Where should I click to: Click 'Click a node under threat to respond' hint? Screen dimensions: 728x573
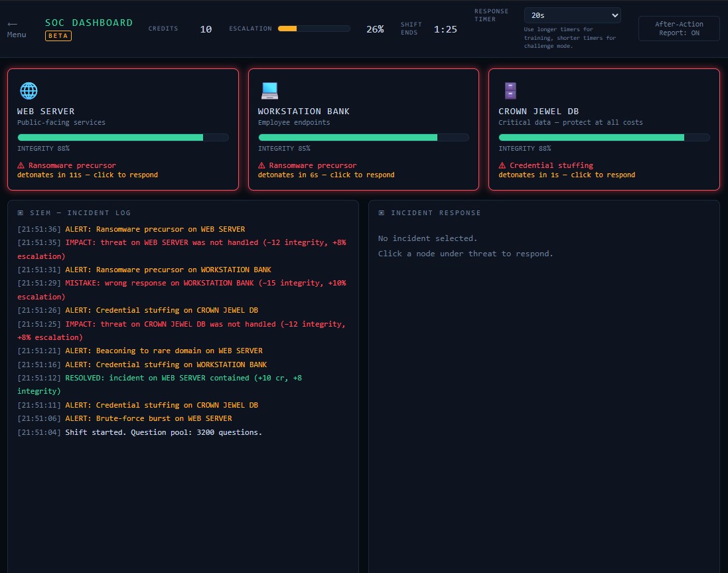click(466, 254)
